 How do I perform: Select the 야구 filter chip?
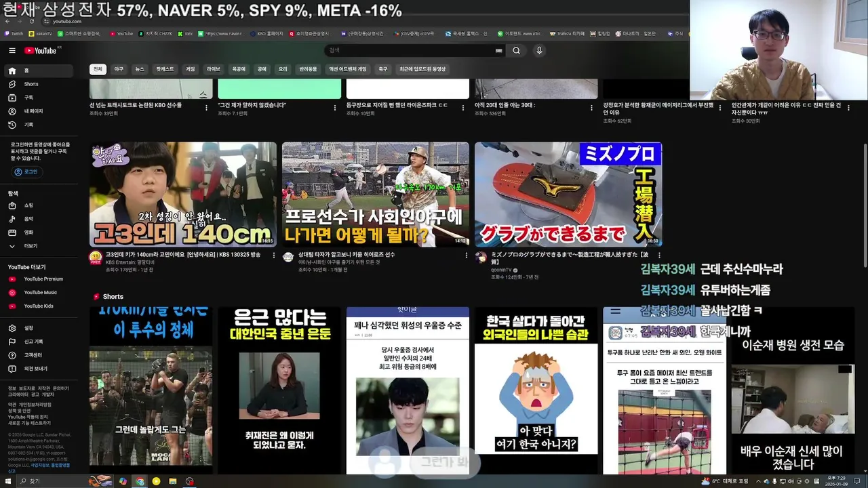pyautogui.click(x=119, y=69)
